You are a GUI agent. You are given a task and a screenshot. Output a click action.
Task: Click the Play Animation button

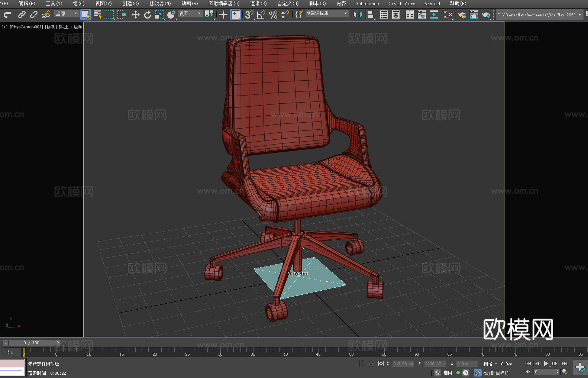[x=546, y=364]
